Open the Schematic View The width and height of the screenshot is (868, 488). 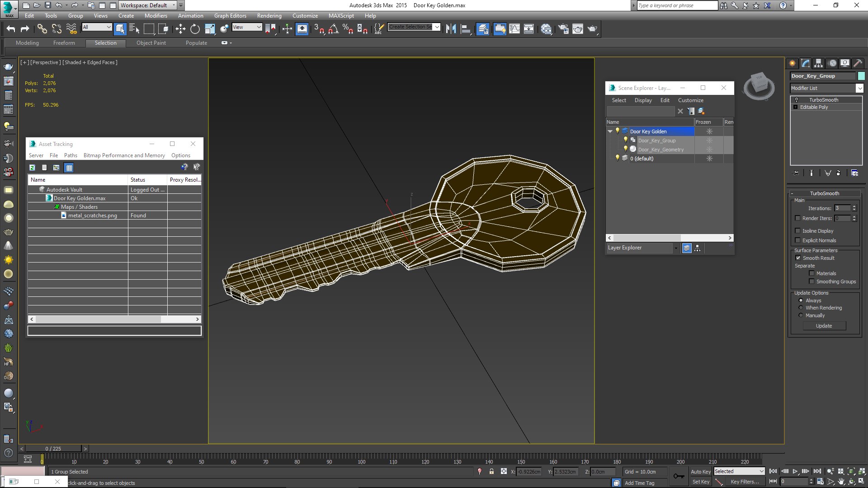pos(529,29)
